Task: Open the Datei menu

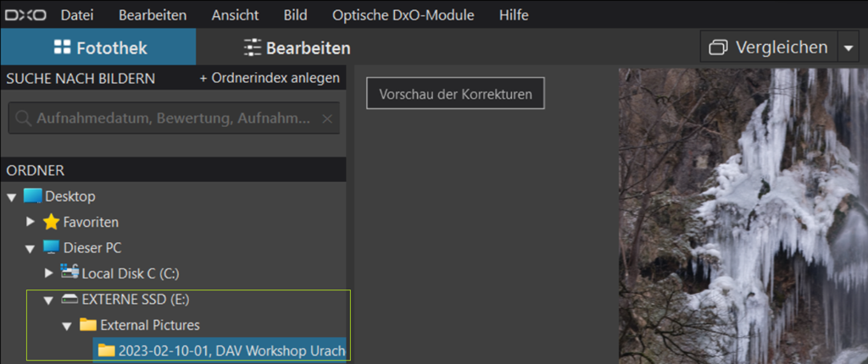Action: 77,15
